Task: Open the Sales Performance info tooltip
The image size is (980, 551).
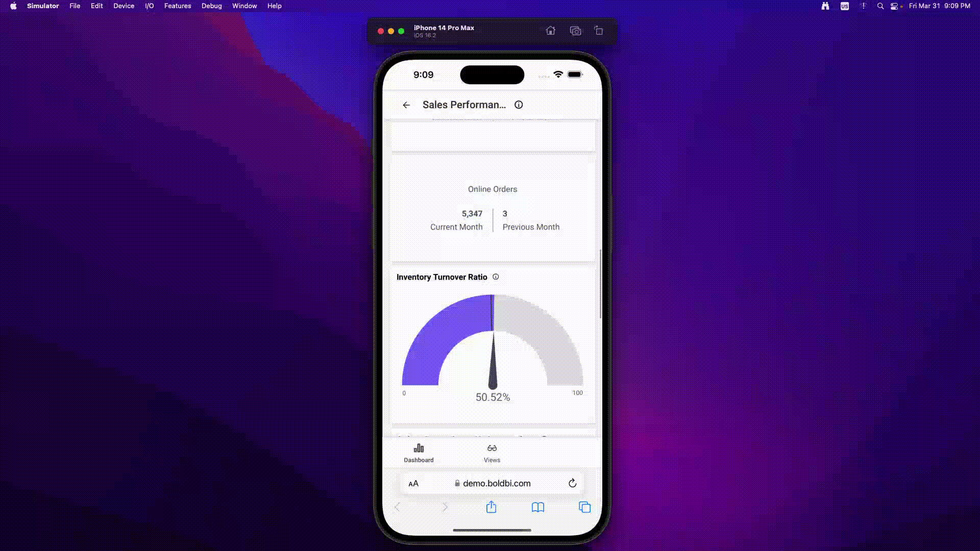Action: pyautogui.click(x=518, y=105)
